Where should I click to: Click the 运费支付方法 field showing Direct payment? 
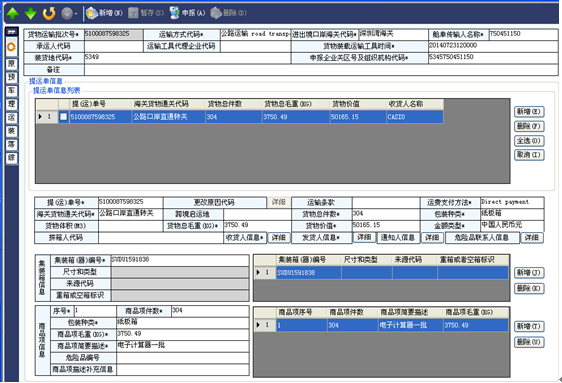tap(512, 202)
